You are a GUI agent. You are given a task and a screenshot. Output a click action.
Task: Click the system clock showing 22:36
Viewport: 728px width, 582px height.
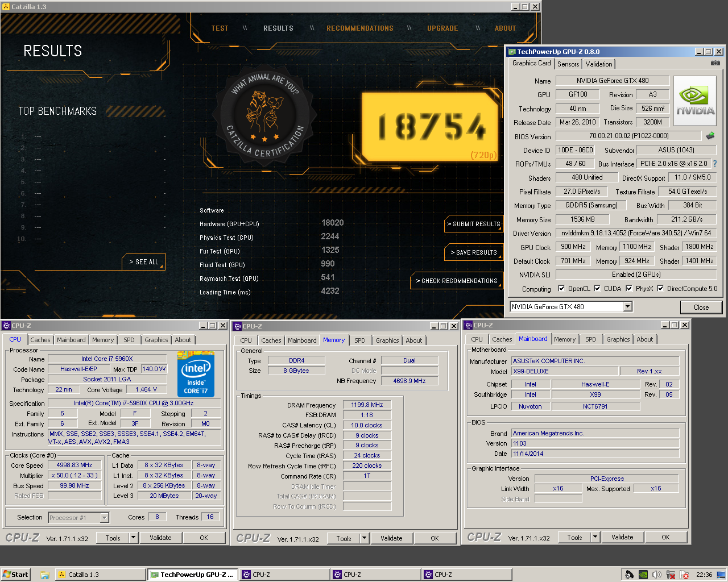coord(704,575)
